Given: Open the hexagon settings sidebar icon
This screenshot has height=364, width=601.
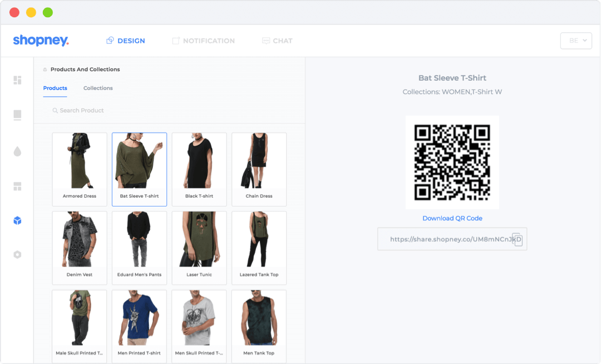Looking at the screenshot, I should [17, 255].
